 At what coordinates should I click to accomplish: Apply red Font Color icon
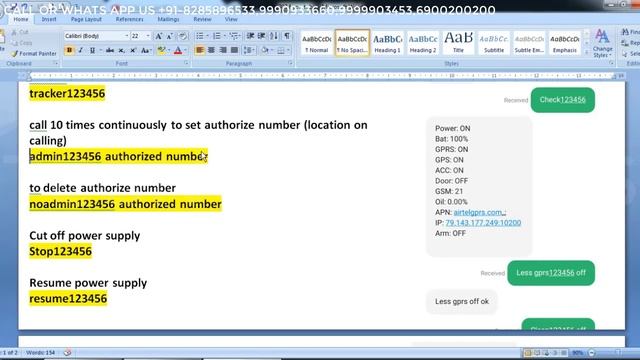[x=178, y=50]
